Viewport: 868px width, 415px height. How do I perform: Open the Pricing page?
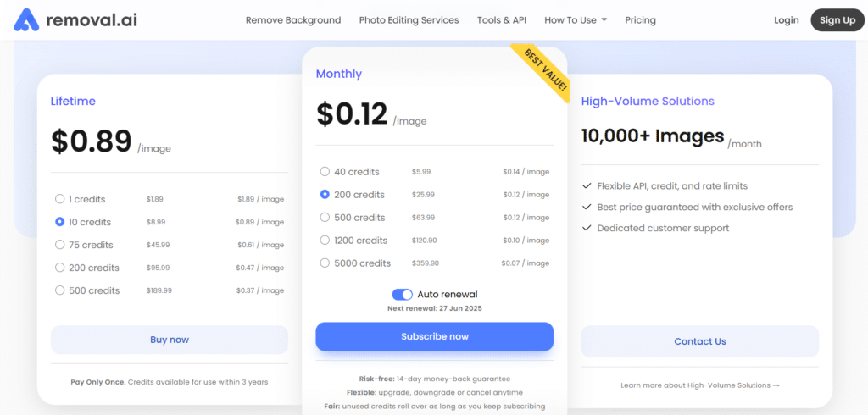(x=641, y=20)
